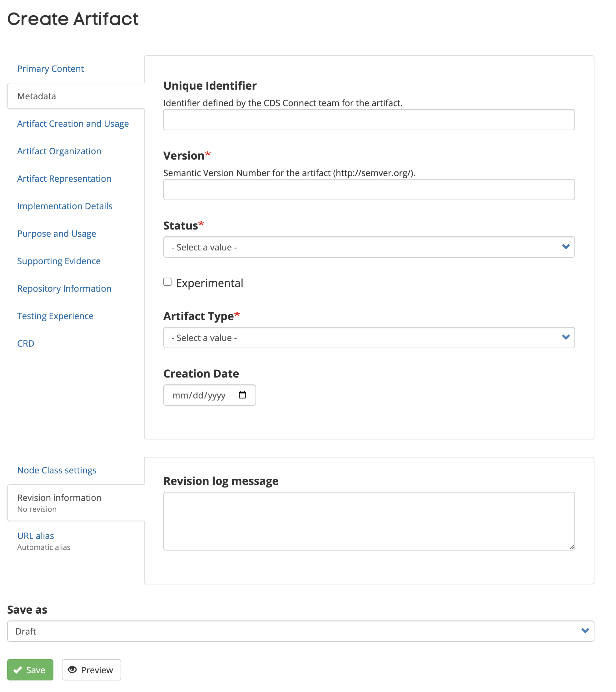Click the Revision log textarea resize handle
The width and height of the screenshot is (616, 692).
coord(572,547)
